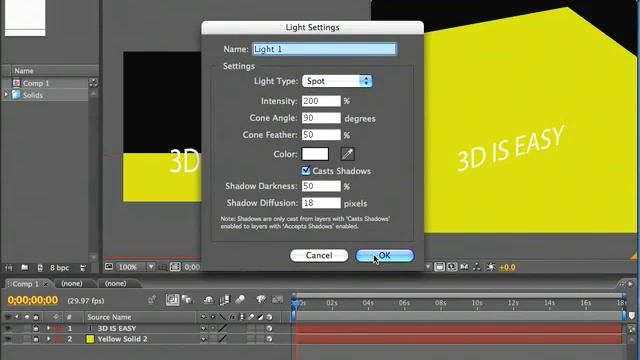Click the +0.0 exposure value
Viewport: 640px width, 360px height.
507,267
